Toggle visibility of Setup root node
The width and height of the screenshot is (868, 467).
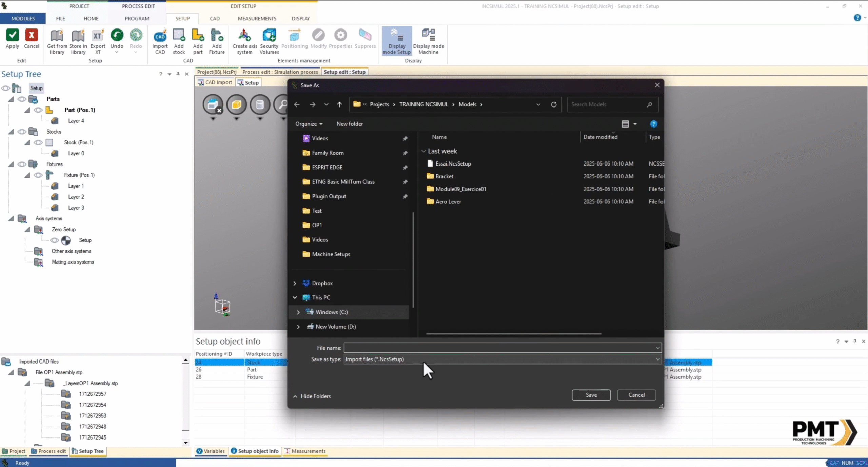[5, 88]
